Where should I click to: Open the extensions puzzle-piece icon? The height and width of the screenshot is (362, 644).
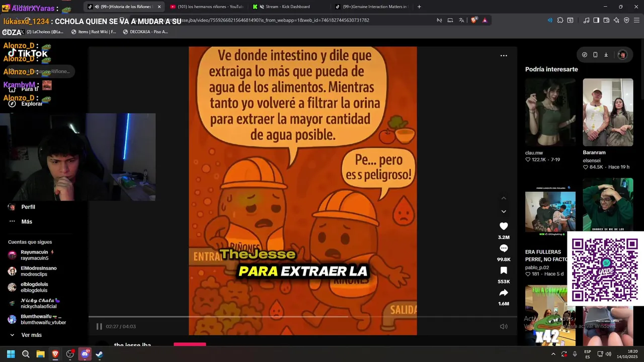[560, 20]
